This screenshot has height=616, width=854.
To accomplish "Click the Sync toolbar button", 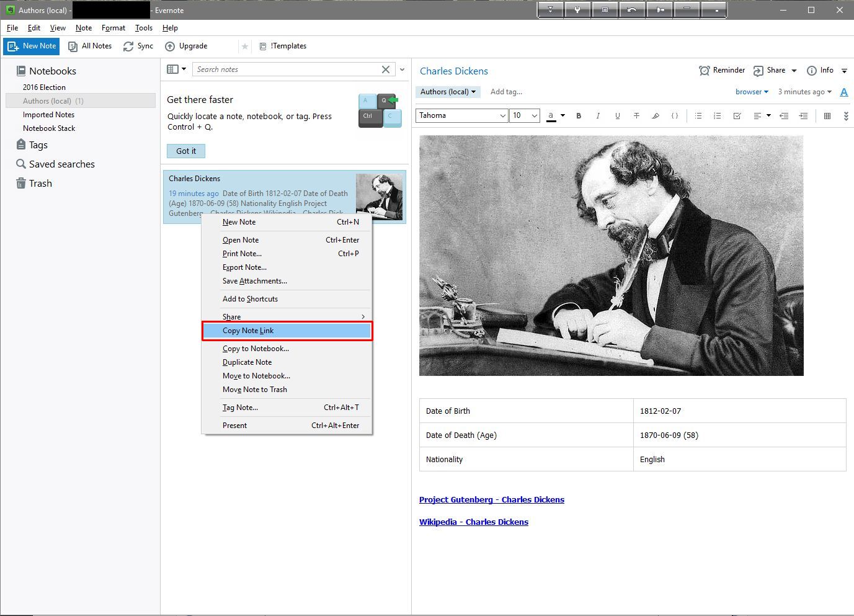I will (138, 46).
